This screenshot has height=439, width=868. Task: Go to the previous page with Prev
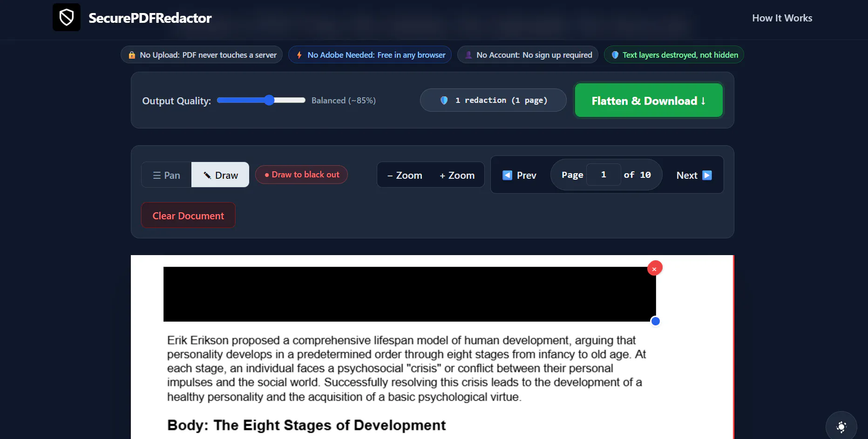tap(520, 175)
